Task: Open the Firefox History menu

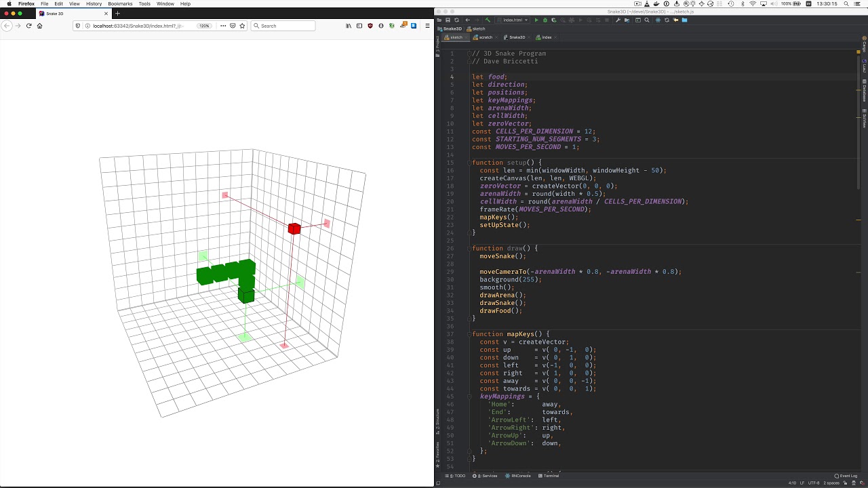Action: tap(94, 4)
